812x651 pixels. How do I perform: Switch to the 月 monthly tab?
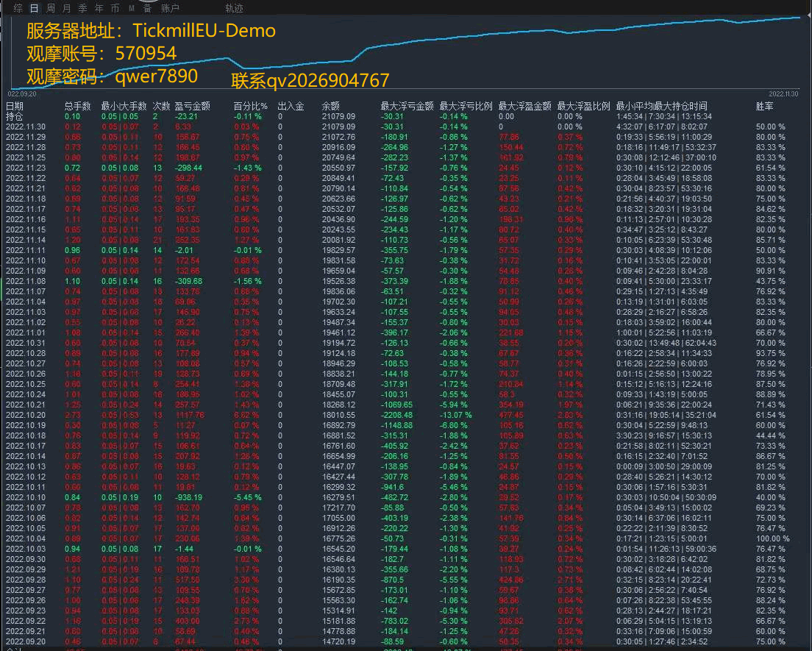(67, 8)
